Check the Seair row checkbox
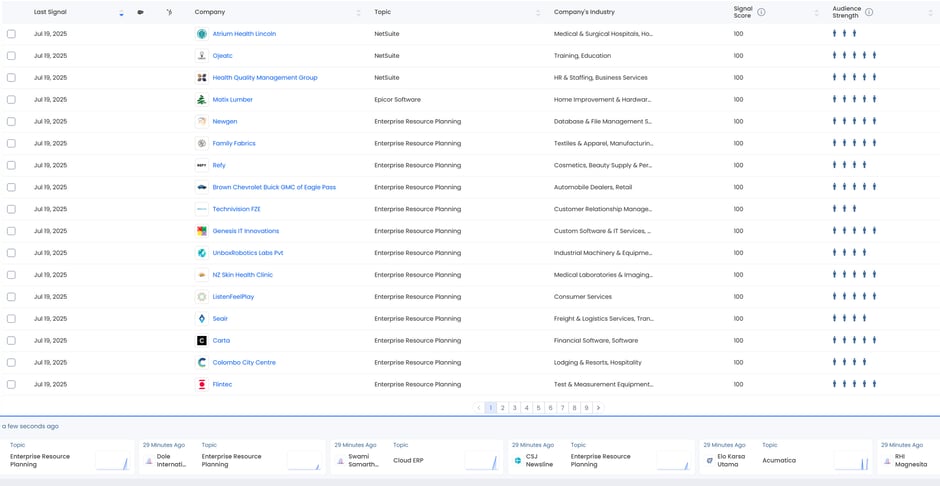940x486 pixels. pos(11,319)
